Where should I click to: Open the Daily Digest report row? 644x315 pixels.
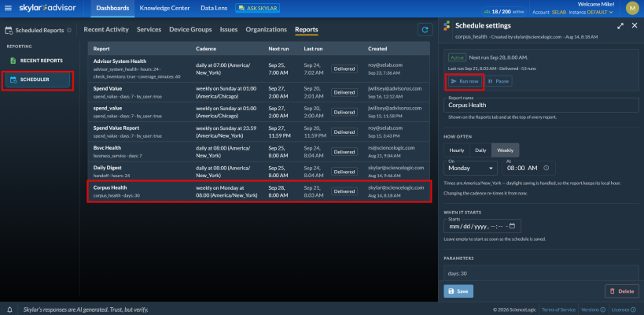(259, 172)
